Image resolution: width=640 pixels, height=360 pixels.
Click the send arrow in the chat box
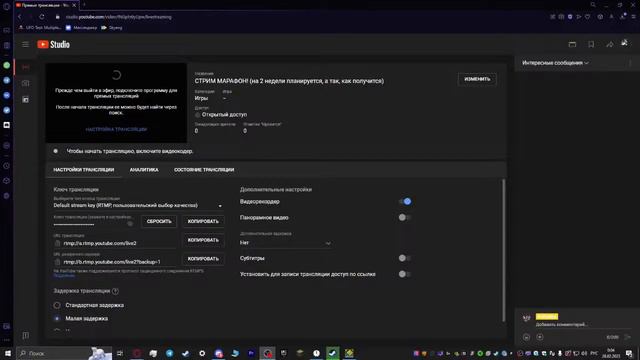pos(628,337)
